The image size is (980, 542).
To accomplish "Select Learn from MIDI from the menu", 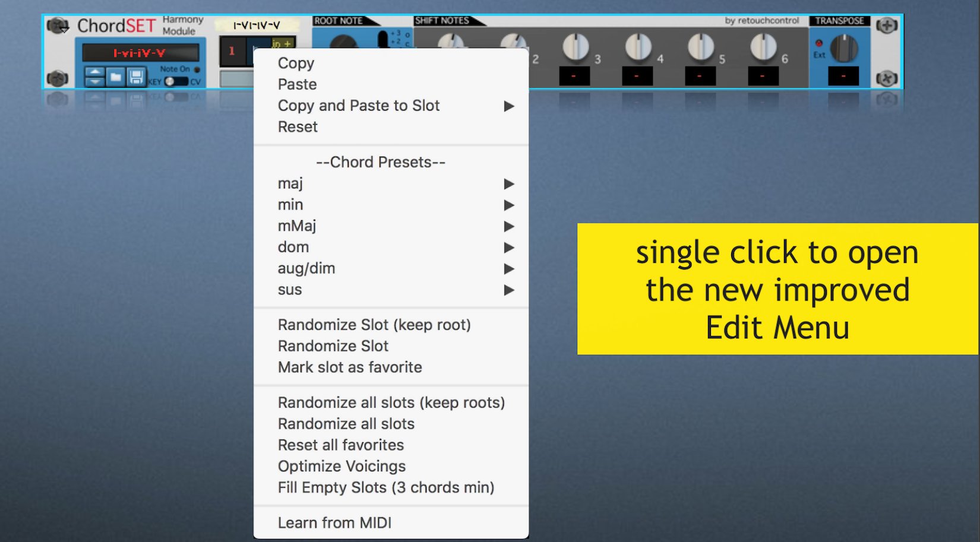I will point(334,522).
